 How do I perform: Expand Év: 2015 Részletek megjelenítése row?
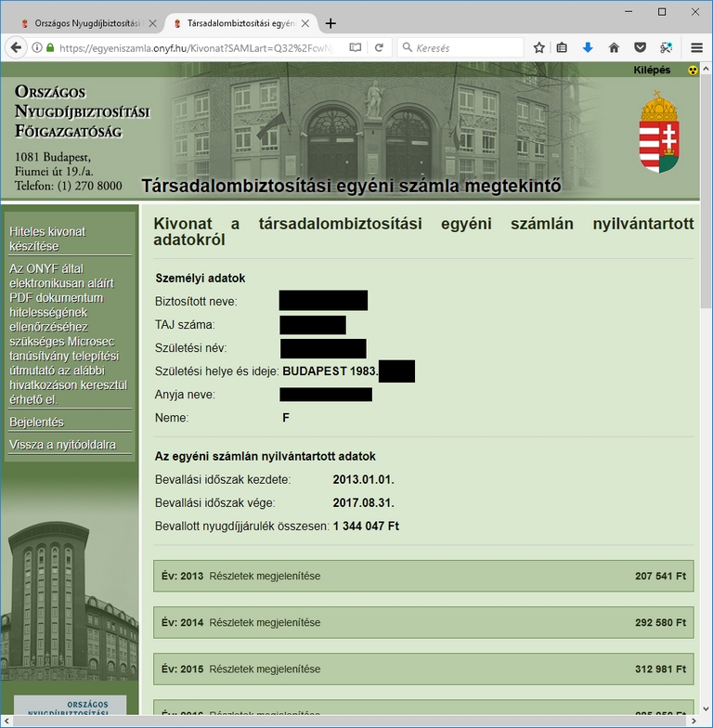(265, 669)
